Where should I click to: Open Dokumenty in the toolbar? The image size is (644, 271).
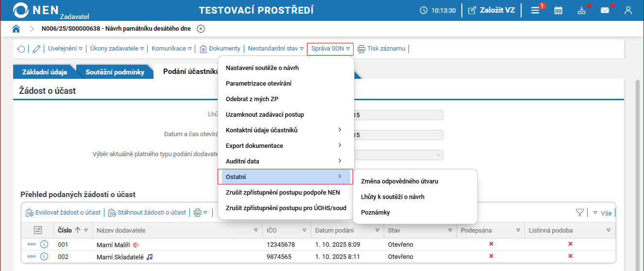(x=220, y=49)
